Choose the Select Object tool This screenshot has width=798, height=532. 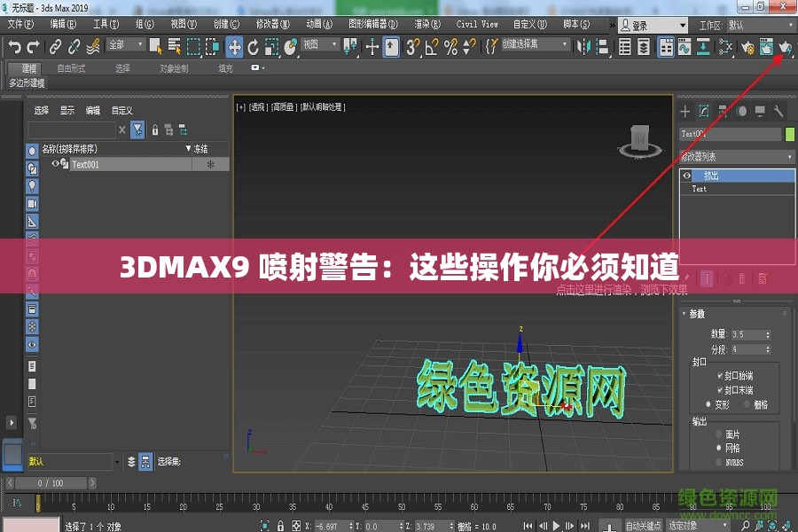(x=156, y=46)
